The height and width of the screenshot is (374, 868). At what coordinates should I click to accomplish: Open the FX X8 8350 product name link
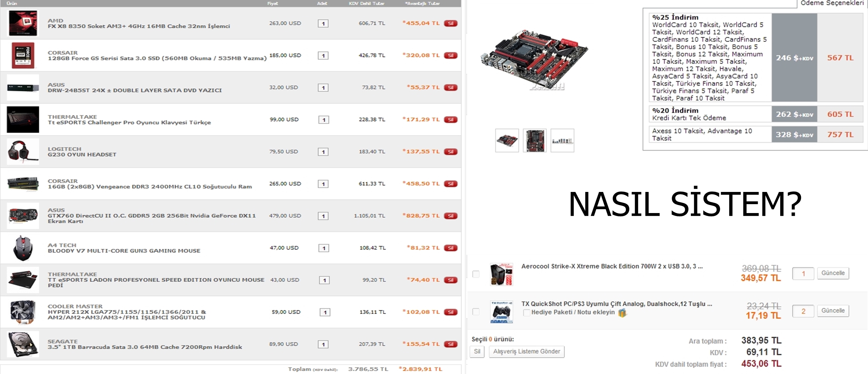pyautogui.click(x=139, y=26)
